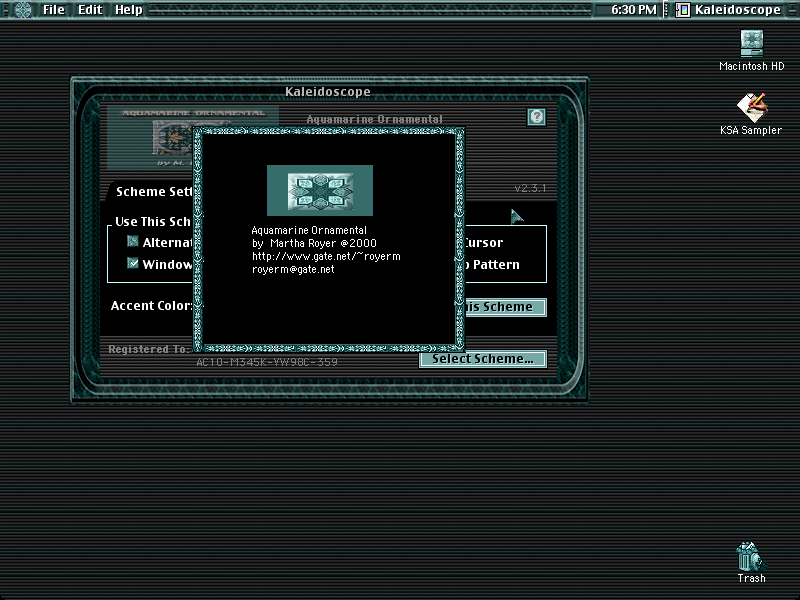Open the Apple menu ornament icon
Image resolution: width=800 pixels, height=600 pixels.
pyautogui.click(x=22, y=9)
